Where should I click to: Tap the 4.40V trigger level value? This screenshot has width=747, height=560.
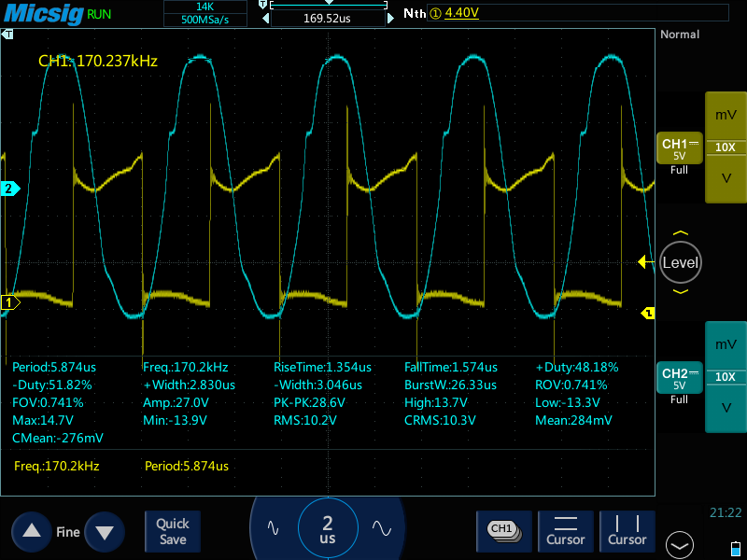[461, 13]
